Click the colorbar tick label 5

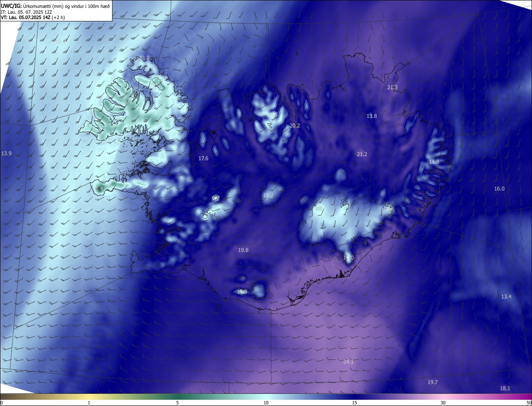point(177,403)
